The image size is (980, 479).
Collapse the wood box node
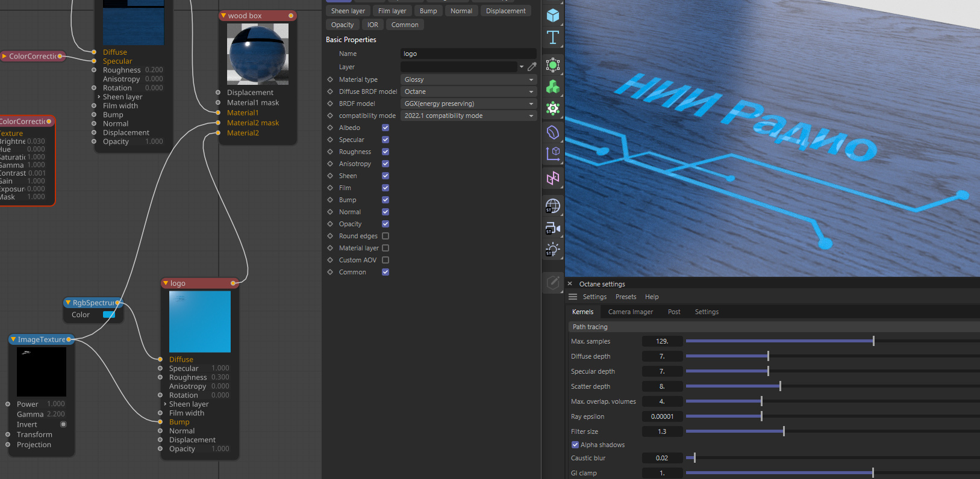[223, 16]
